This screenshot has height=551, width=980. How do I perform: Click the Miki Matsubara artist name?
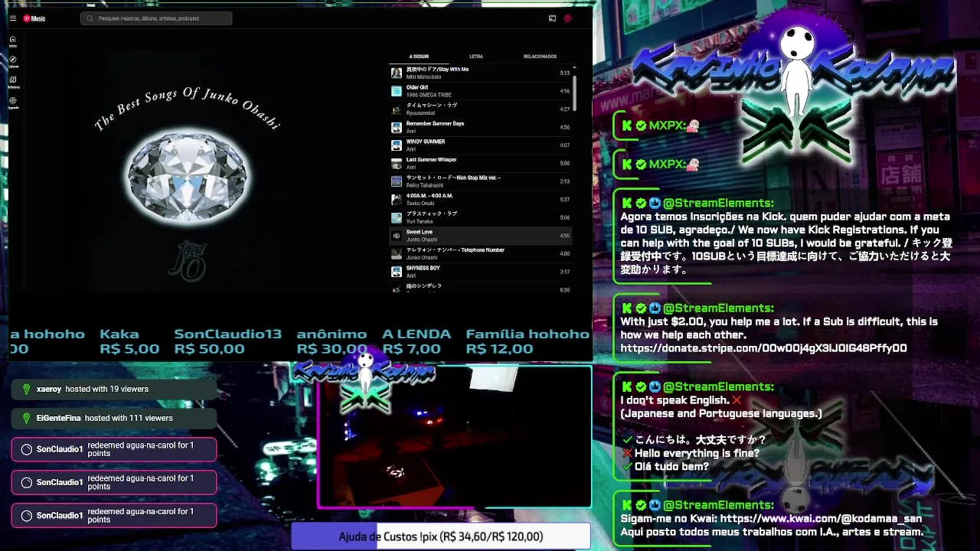pyautogui.click(x=423, y=77)
